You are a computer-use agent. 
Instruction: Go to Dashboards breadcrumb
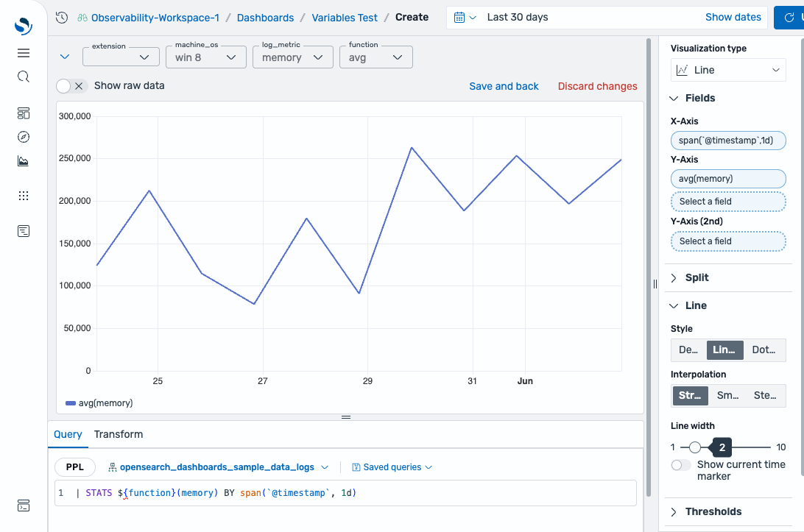point(266,18)
